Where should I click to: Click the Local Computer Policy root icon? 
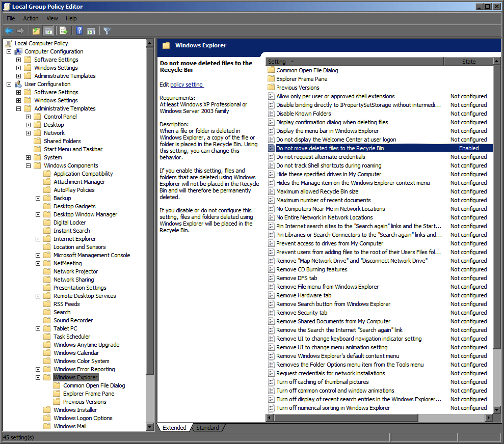click(x=9, y=43)
